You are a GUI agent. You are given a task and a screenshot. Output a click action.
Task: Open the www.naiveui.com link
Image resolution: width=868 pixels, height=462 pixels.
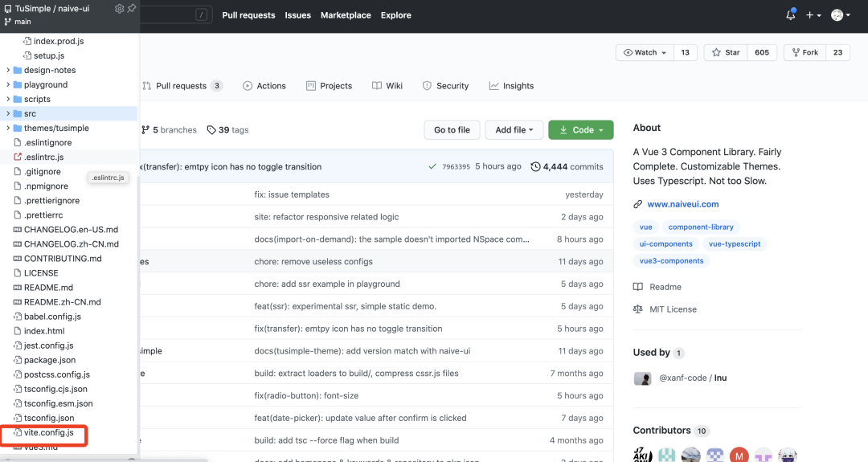click(682, 204)
